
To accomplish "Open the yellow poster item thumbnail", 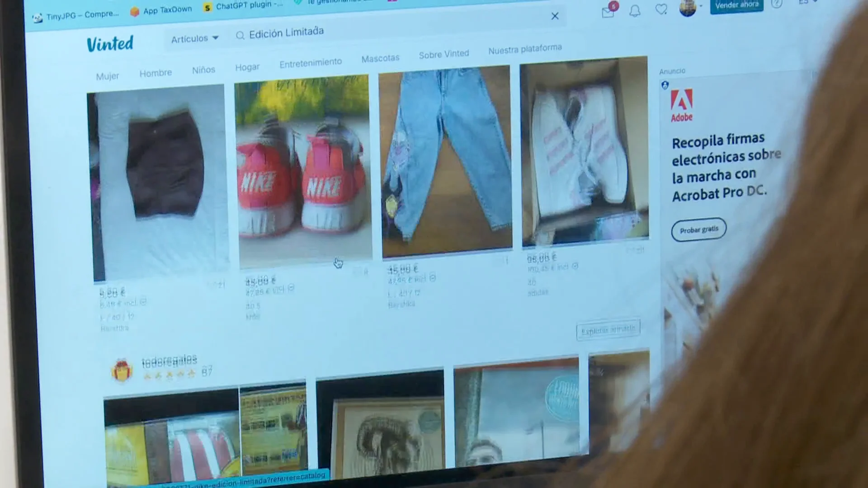I will [x=274, y=428].
